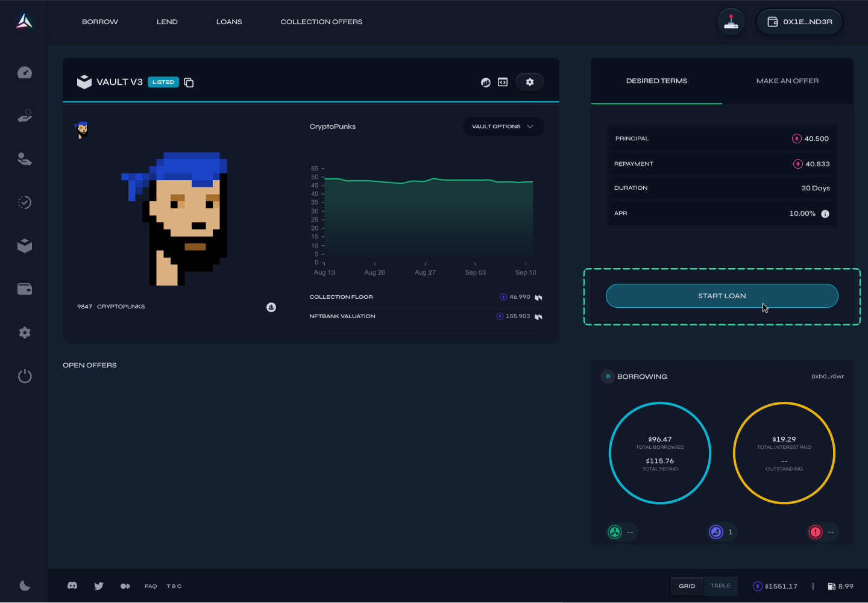Screen dimensions: 868x603
Task: Open the Twitter link in footer
Action: tap(99, 586)
